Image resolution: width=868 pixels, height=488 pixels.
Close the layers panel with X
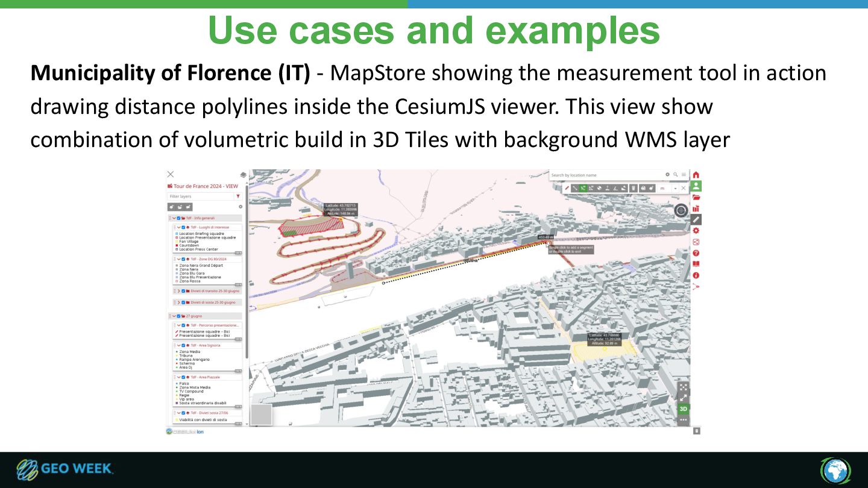171,174
